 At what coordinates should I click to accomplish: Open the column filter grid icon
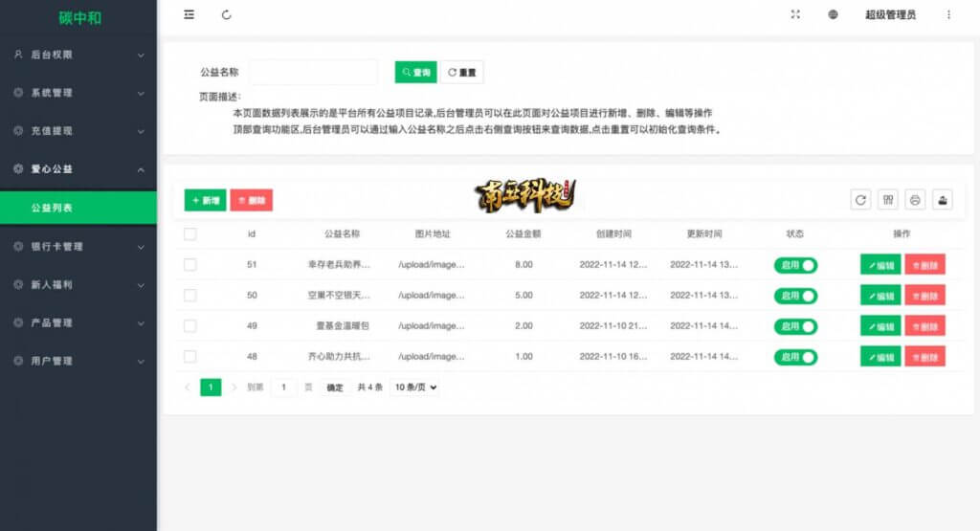[887, 200]
